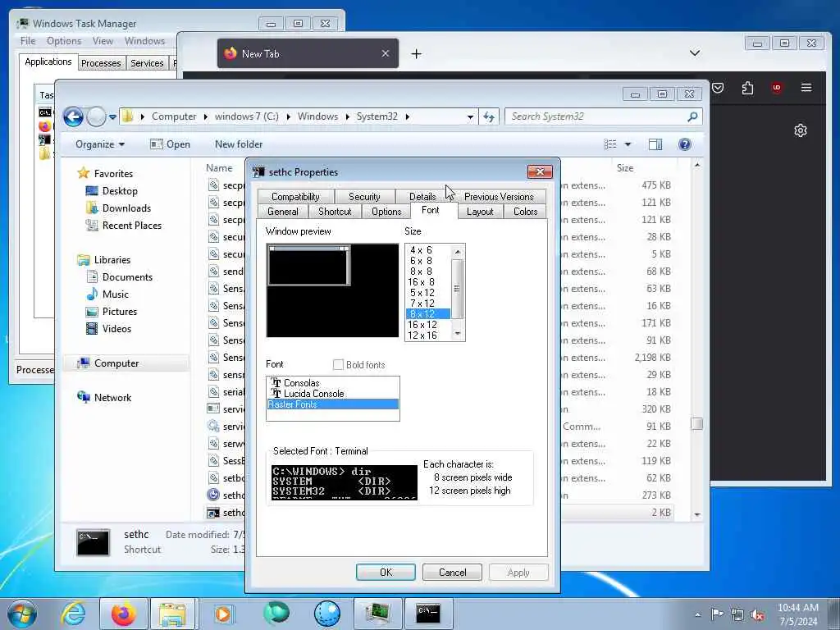This screenshot has width=840, height=630.
Task: Switch to Previous Versions tab
Action: click(x=499, y=197)
